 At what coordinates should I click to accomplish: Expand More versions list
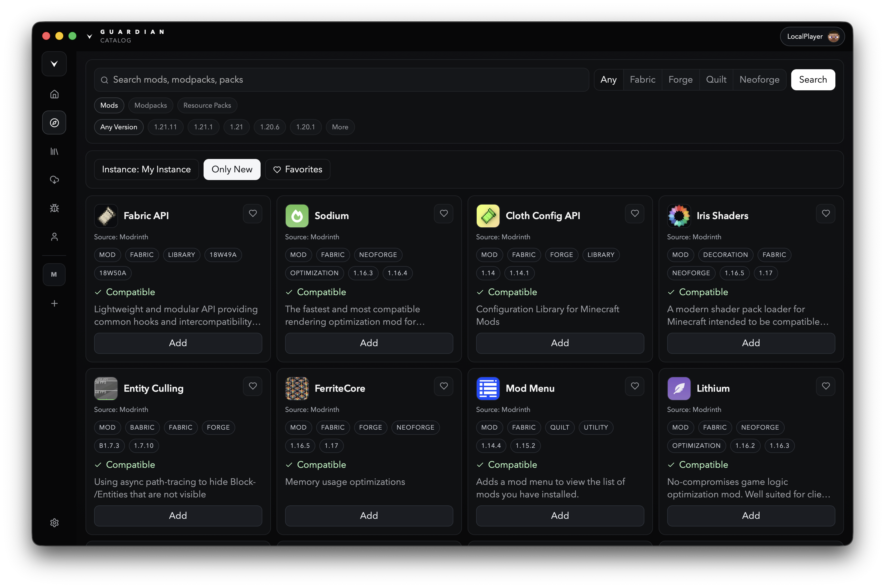pos(340,127)
